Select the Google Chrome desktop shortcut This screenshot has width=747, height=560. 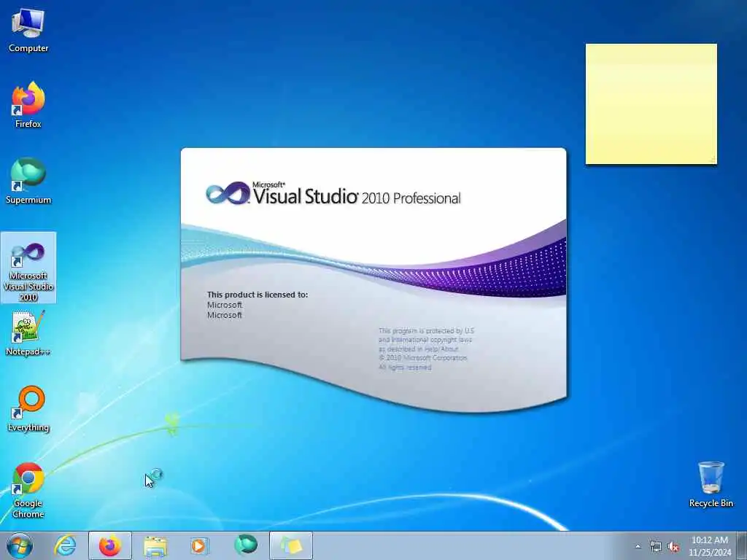click(28, 491)
